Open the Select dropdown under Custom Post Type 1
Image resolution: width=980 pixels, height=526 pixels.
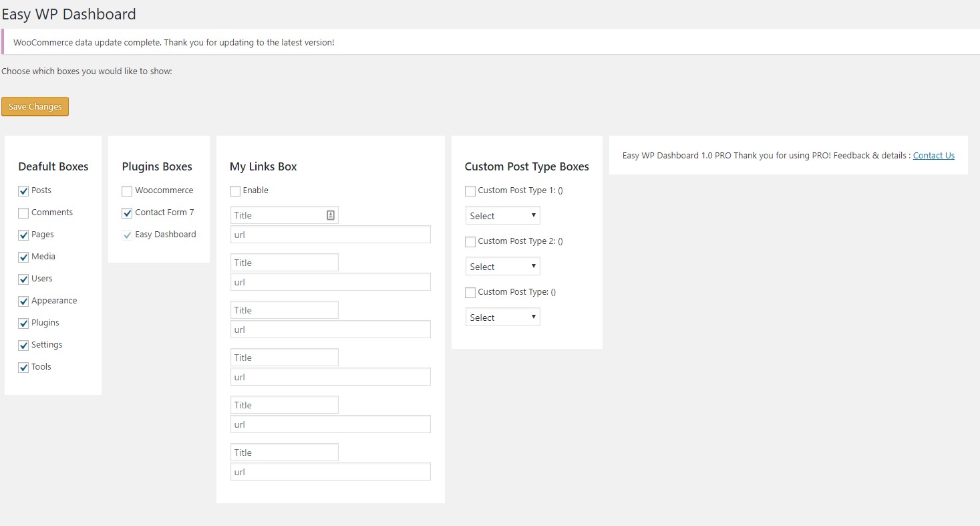click(502, 216)
